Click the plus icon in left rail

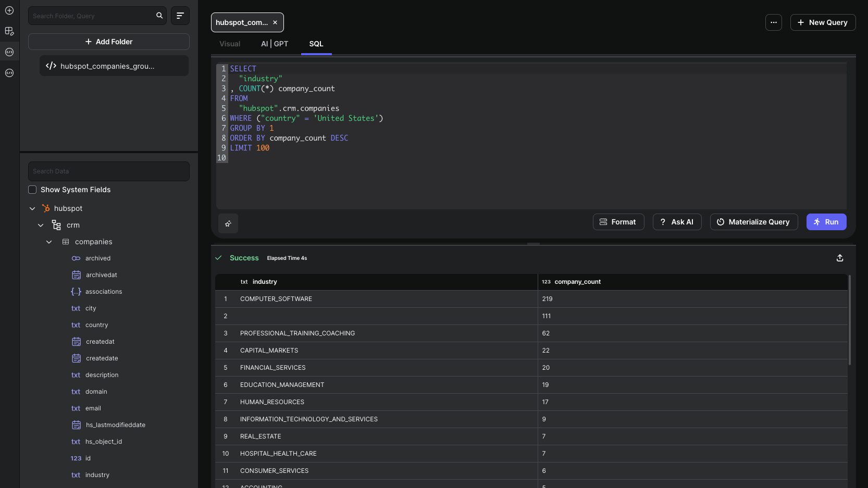point(9,10)
